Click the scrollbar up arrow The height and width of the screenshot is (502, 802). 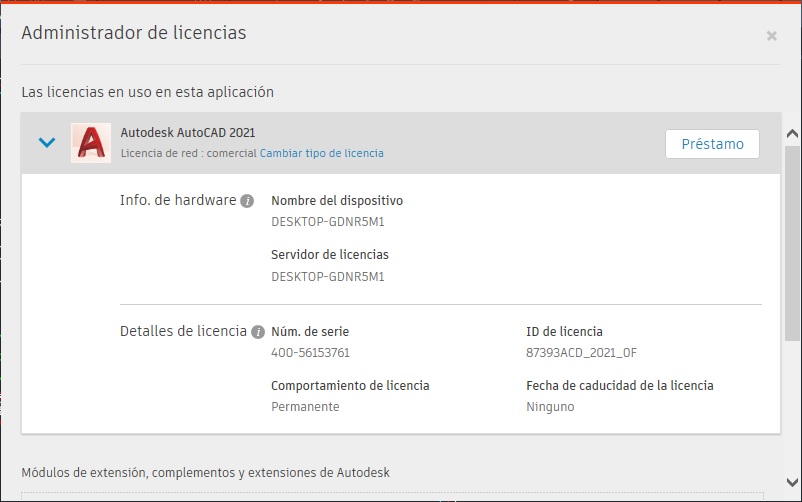coord(792,134)
